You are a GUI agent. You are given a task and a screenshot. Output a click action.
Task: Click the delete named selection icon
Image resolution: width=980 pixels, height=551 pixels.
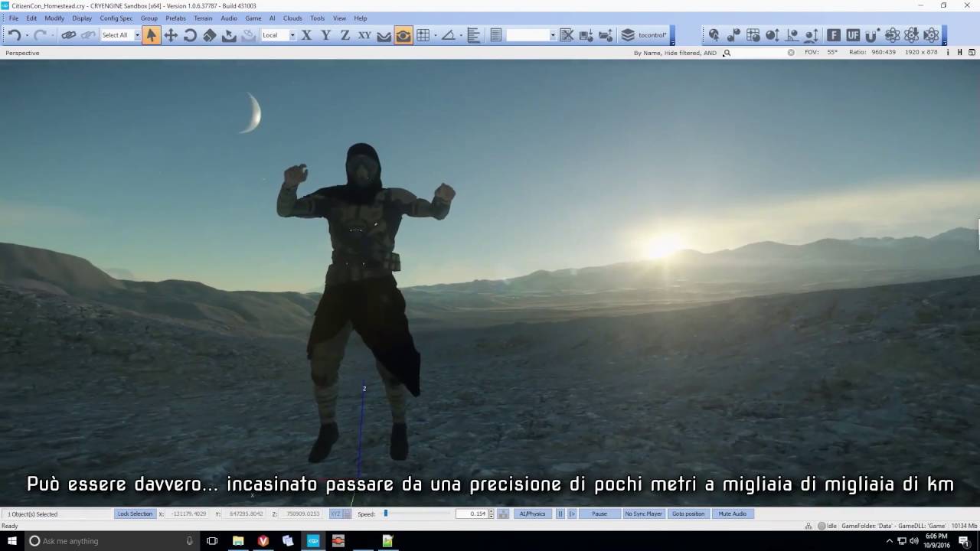click(567, 35)
